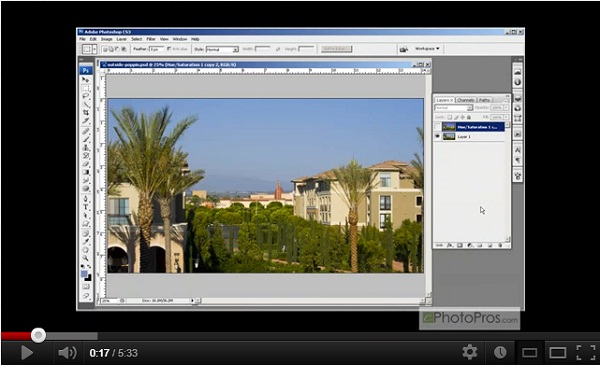The width and height of the screenshot is (600, 365).
Task: Select the Crop tool in the toolbox
Action: pos(86,112)
